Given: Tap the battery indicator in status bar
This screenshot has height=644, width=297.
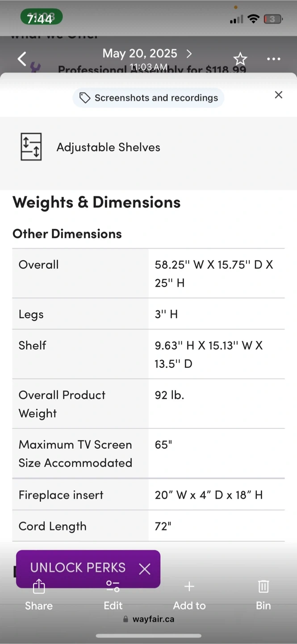Looking at the screenshot, I should 273,19.
